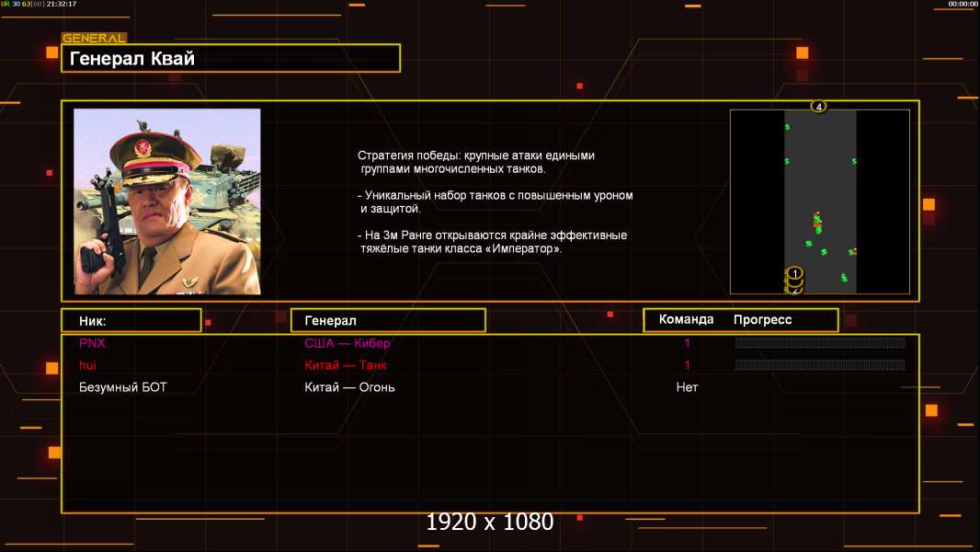Image resolution: width=980 pixels, height=552 pixels.
Task: Click team number 1 in hui row
Action: 687,364
